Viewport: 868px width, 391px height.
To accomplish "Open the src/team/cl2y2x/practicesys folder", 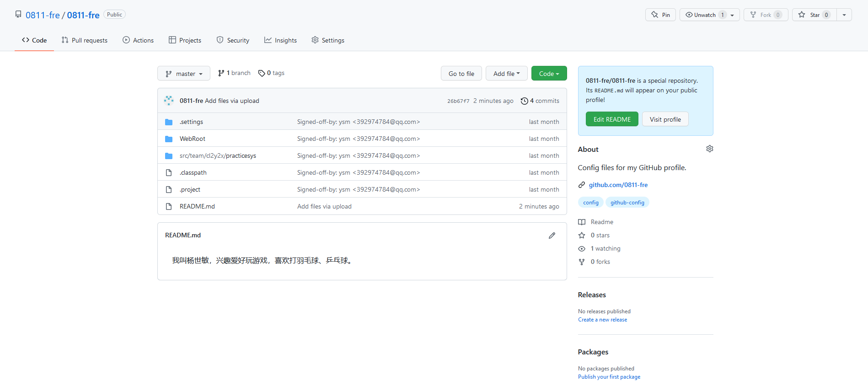I will tap(218, 156).
